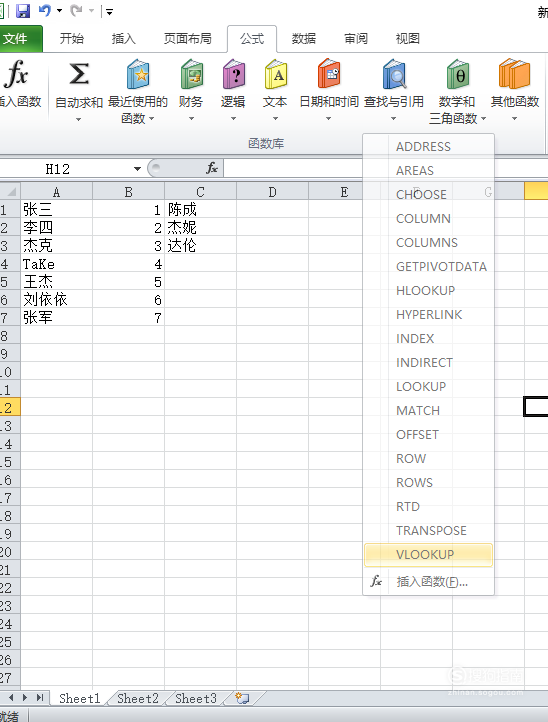Expand the Financial functions dropdown arrow
Viewport: 548px width, 722px height.
192,119
